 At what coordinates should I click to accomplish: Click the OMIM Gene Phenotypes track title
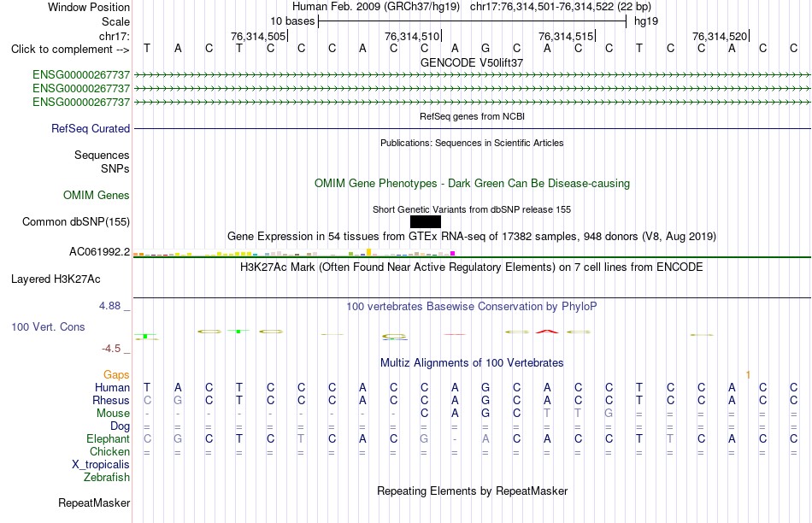(x=473, y=184)
